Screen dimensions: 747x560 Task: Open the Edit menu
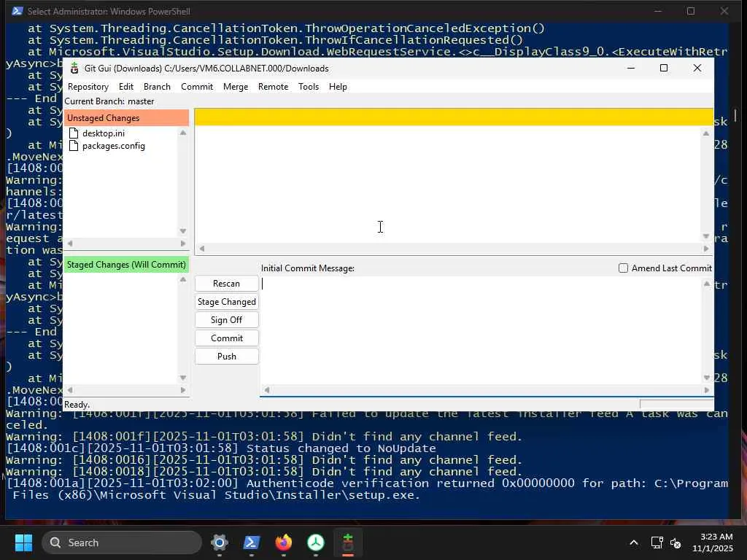125,87
